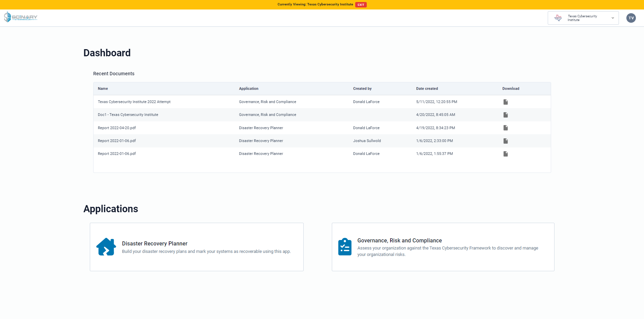Click the creator name 'Joshua Sullwold'
644x319 pixels.
(367, 141)
